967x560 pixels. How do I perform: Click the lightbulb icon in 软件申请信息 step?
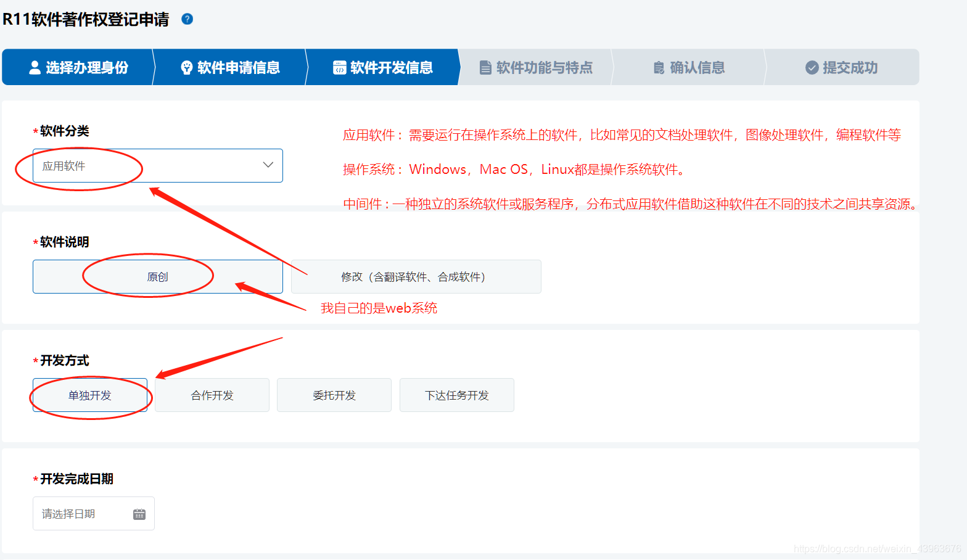point(186,68)
